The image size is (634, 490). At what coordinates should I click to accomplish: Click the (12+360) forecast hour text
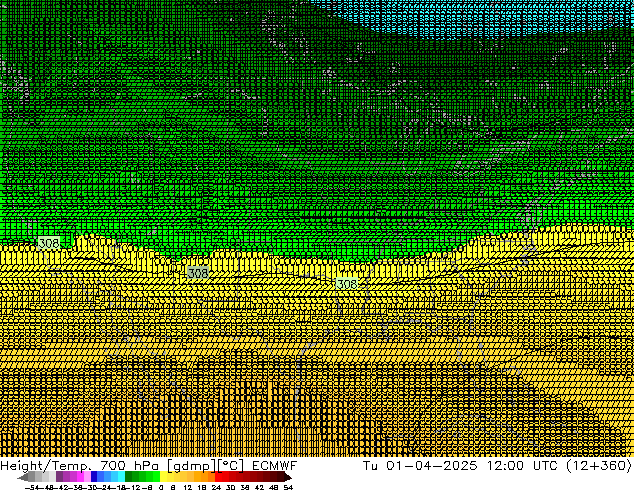click(599, 465)
